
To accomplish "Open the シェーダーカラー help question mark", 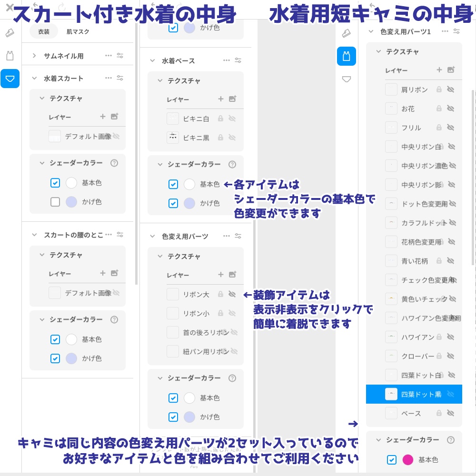I will [114, 163].
